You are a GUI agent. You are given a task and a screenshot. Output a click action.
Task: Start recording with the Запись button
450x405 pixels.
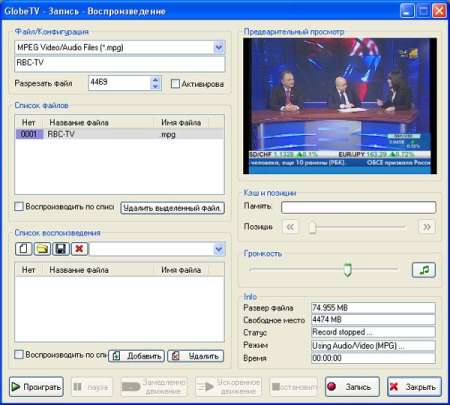[x=352, y=387]
